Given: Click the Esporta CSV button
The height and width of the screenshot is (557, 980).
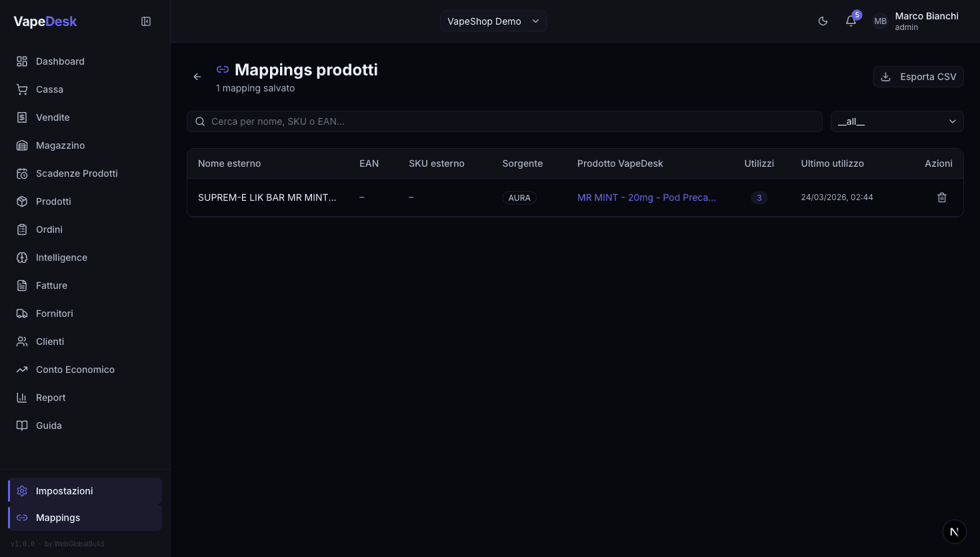Looking at the screenshot, I should [918, 76].
